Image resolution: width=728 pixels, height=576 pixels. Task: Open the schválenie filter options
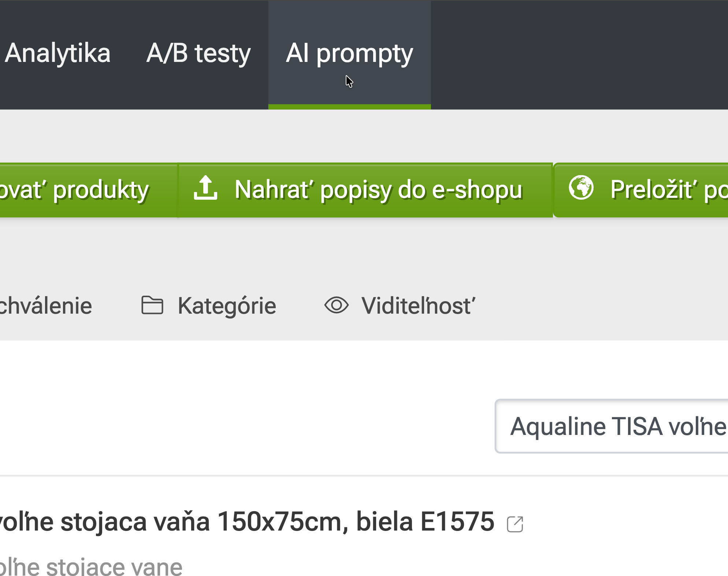pos(46,305)
